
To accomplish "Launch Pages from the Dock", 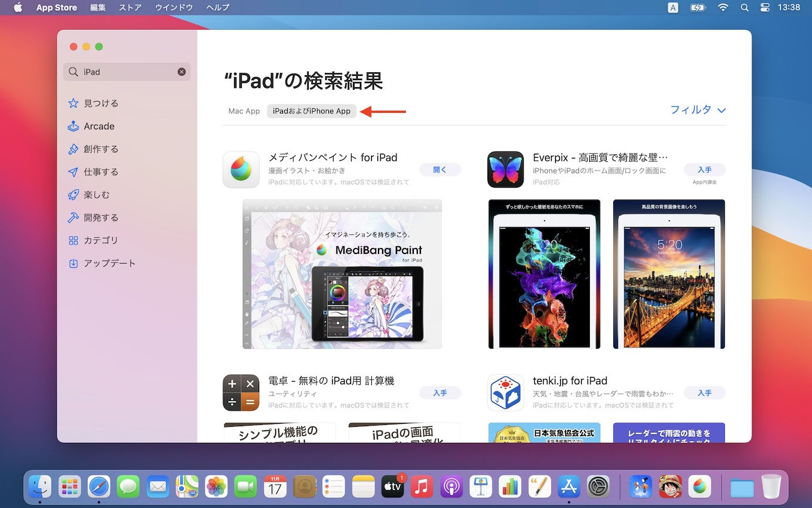I will [540, 486].
